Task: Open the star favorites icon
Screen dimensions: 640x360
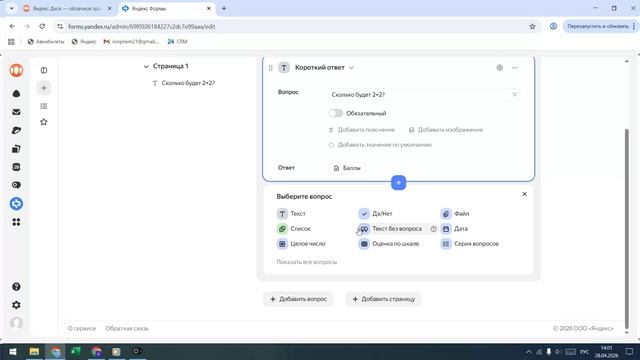Action: click(x=44, y=122)
